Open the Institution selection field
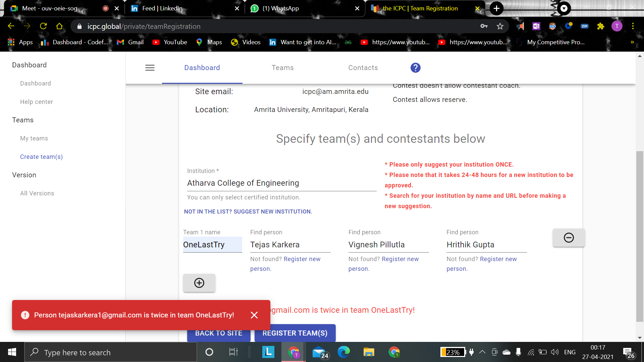Viewport: 644px width, 362px height. (281, 183)
